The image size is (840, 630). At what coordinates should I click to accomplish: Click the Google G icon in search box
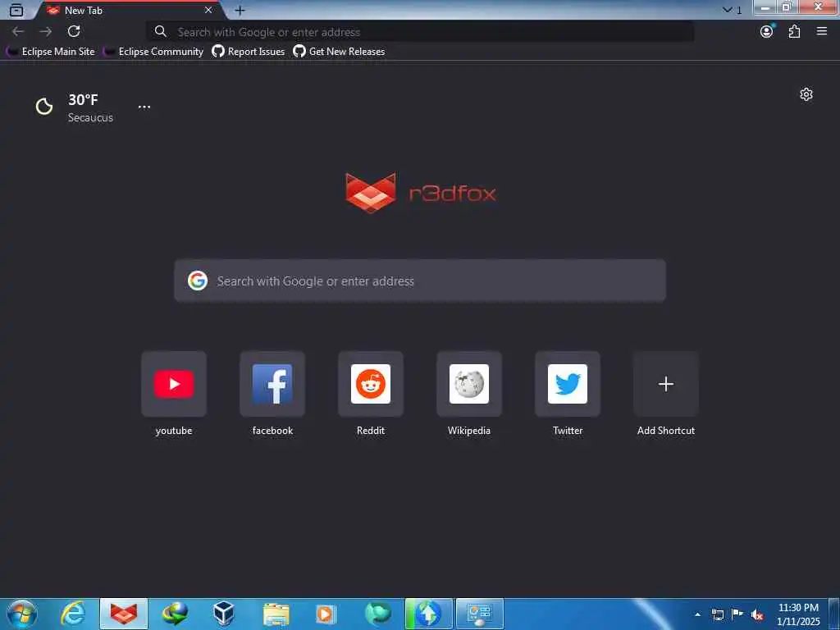pos(198,281)
